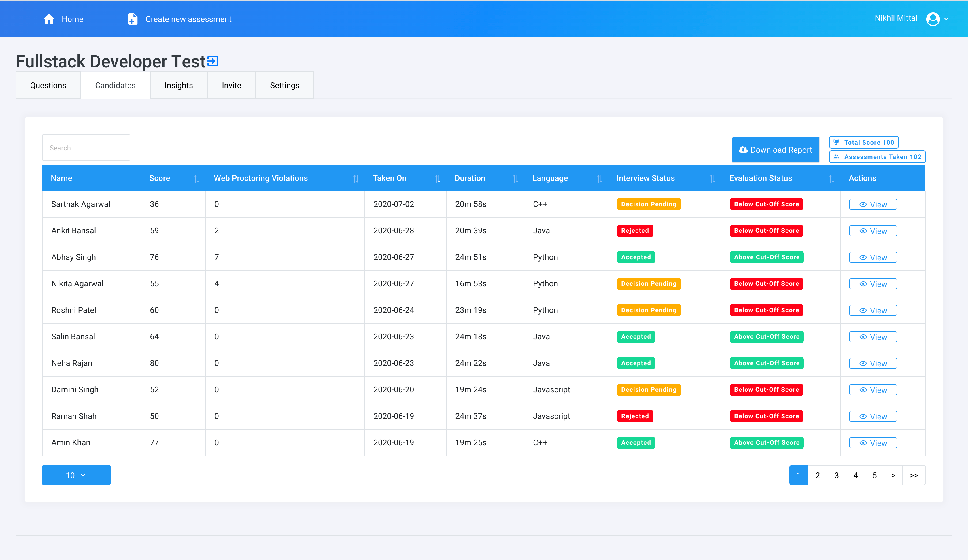
Task: Click the Search input field
Action: point(86,147)
